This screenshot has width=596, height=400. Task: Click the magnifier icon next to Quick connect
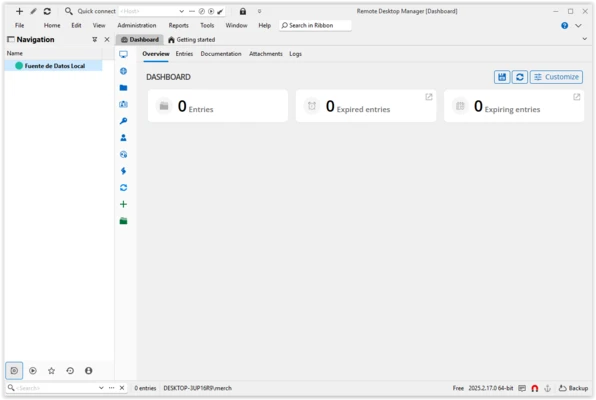pyautogui.click(x=68, y=11)
